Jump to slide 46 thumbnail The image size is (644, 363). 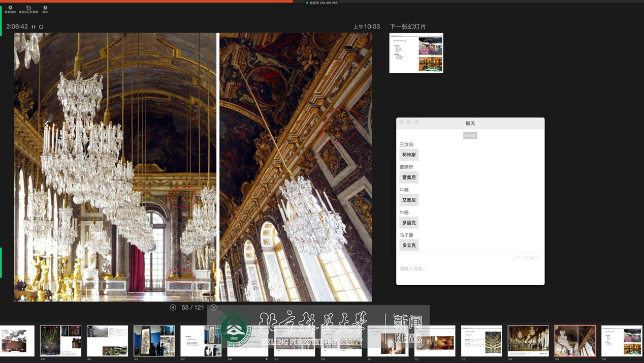(154, 341)
